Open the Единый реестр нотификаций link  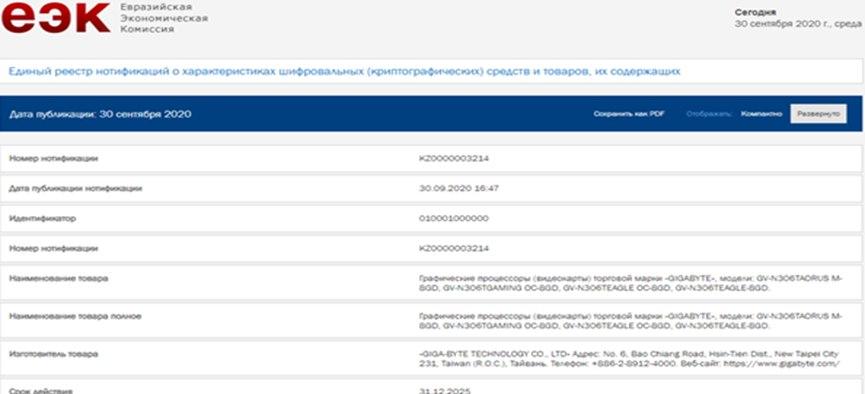[344, 71]
